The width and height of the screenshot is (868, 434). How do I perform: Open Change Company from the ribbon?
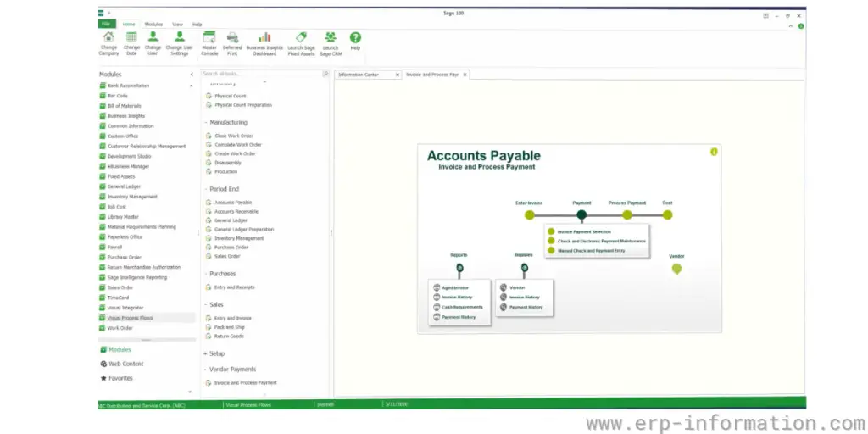tap(109, 44)
